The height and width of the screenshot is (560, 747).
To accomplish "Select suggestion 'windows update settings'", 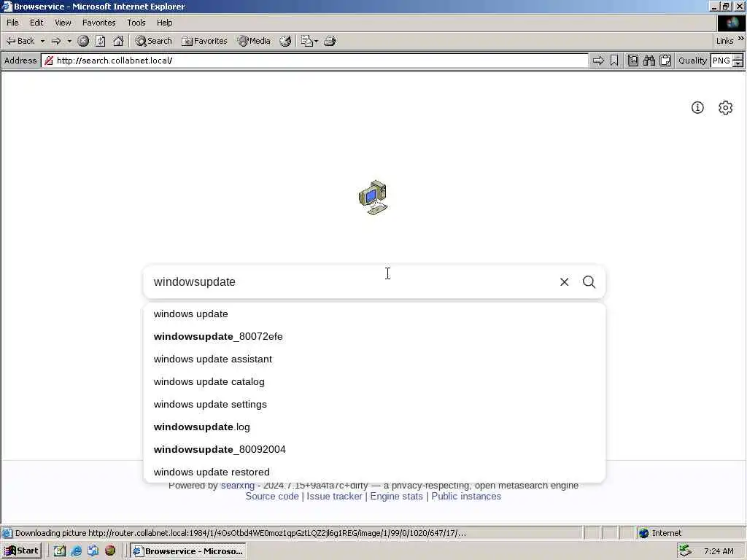I will 374,404.
